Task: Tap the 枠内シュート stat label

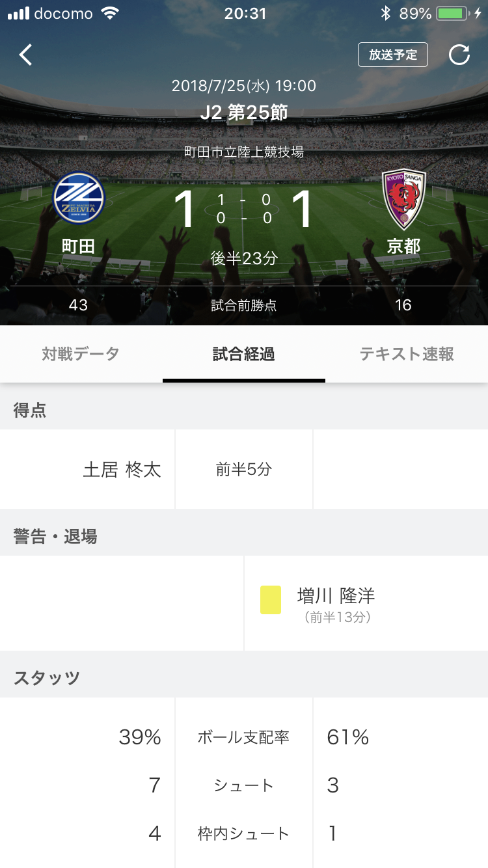Action: point(244,833)
